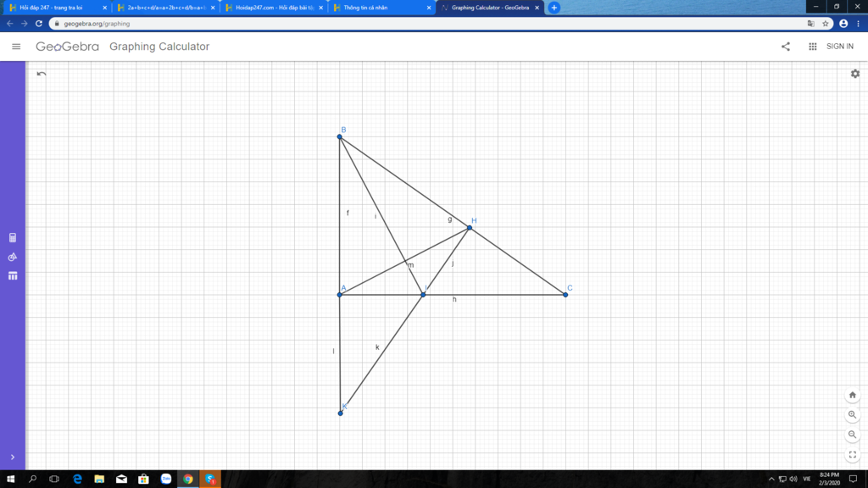Select point H on the triangle
This screenshot has height=488, width=868.
[x=470, y=228]
